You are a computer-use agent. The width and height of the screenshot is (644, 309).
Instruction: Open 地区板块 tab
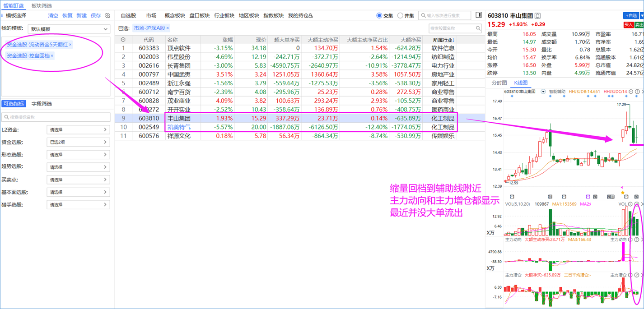tap(249, 16)
